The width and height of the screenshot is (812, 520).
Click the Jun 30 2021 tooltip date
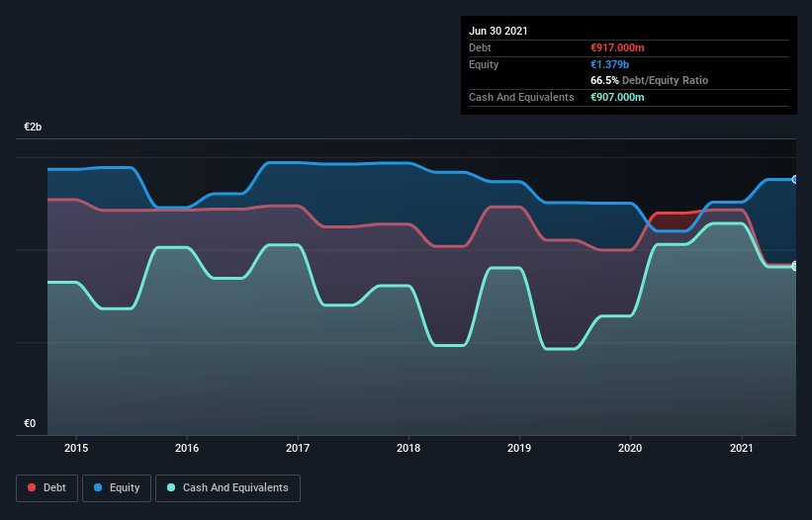pos(498,31)
